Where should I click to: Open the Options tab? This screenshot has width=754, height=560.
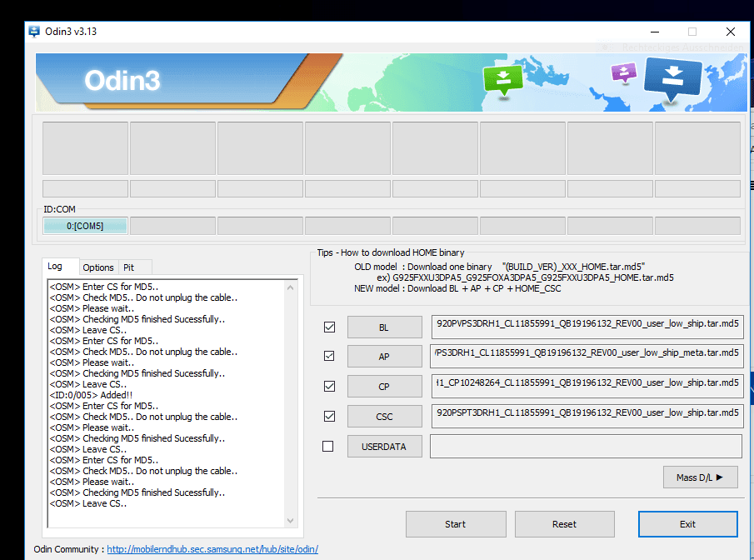[x=98, y=267]
